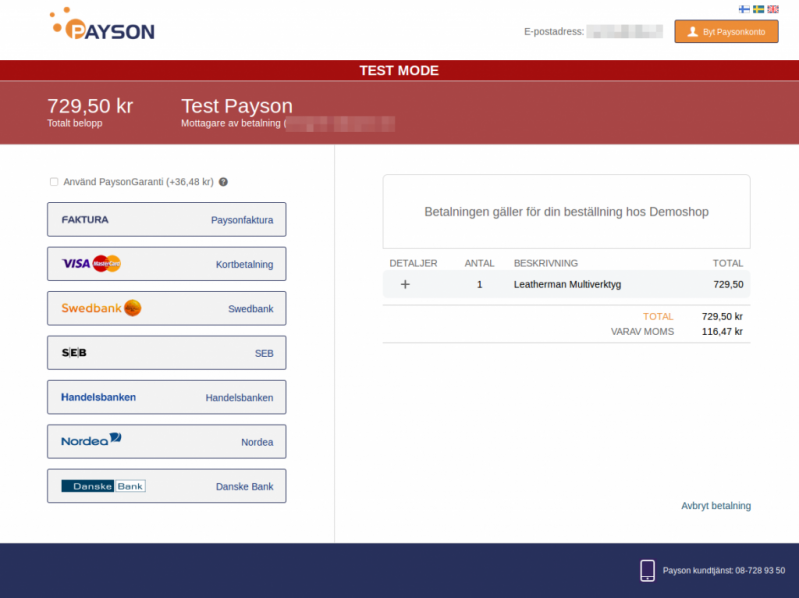Click the Avbryt betalning link
Screen dimensions: 799x598
pos(716,506)
